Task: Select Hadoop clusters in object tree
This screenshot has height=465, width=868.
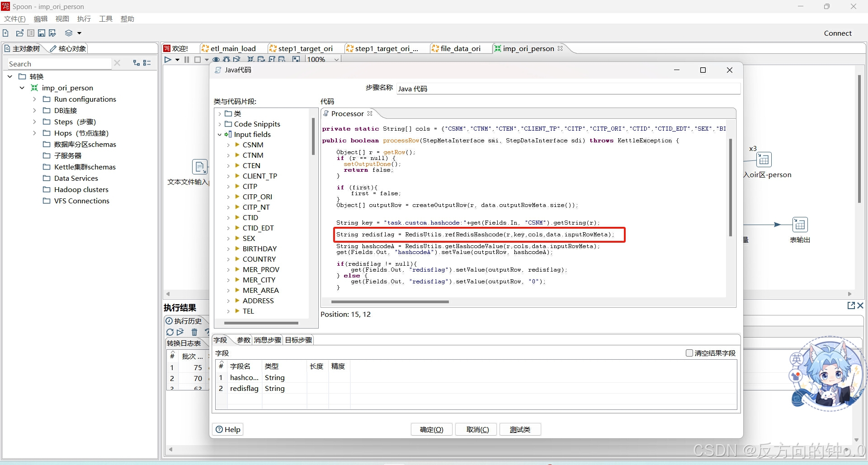Action: pos(81,189)
